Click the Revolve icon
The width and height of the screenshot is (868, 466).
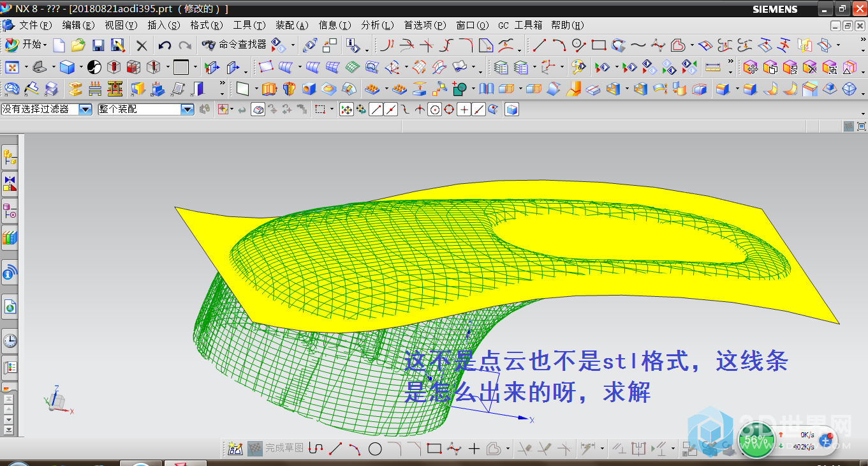(289, 89)
